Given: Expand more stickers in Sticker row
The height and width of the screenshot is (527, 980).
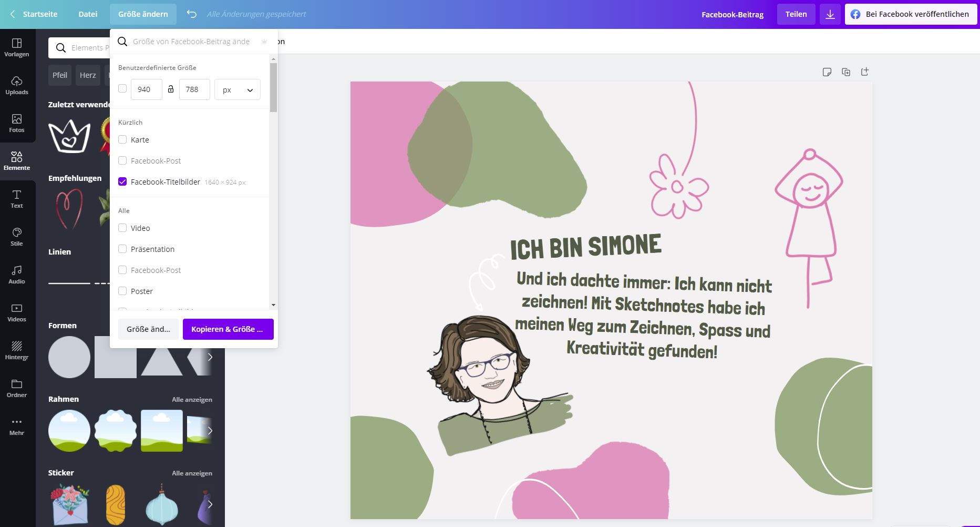Looking at the screenshot, I should [x=210, y=504].
